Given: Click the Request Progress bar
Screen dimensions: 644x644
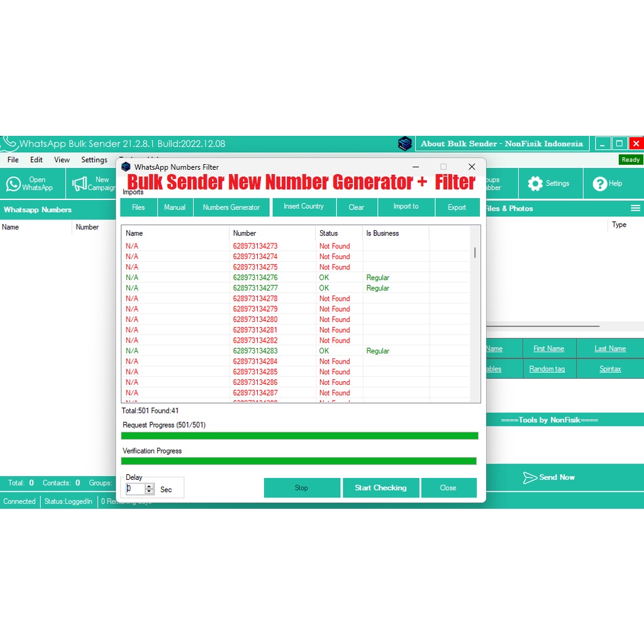Looking at the screenshot, I should point(300,436).
